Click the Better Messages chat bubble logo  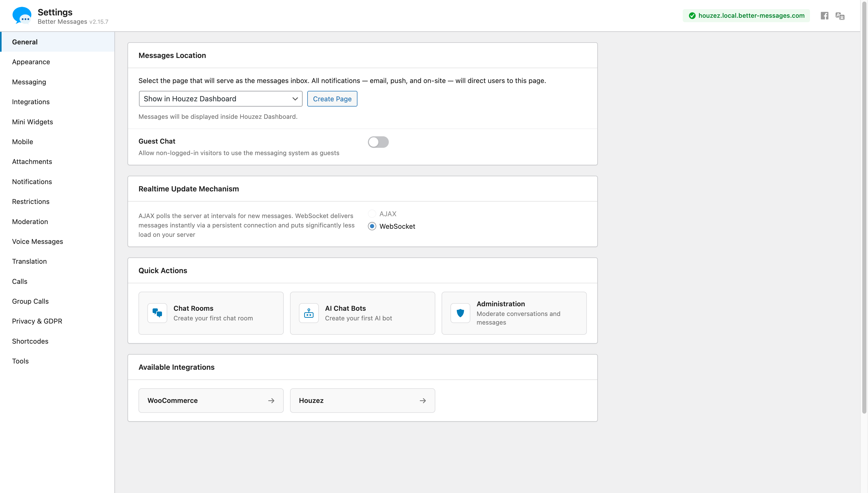point(22,16)
